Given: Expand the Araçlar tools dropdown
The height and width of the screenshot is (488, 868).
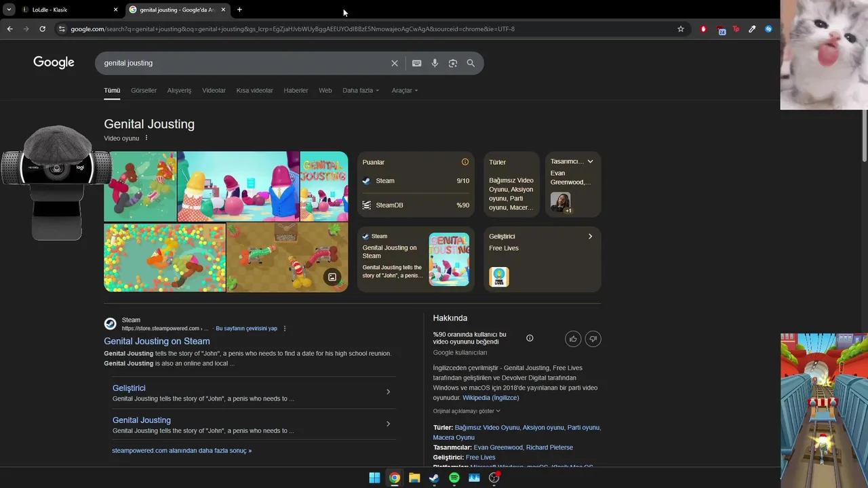Looking at the screenshot, I should click(x=405, y=90).
